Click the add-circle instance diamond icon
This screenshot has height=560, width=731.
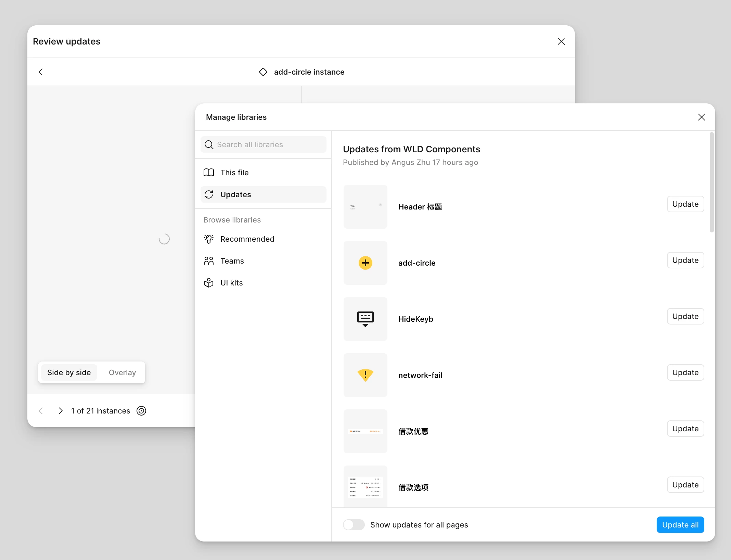pos(263,72)
